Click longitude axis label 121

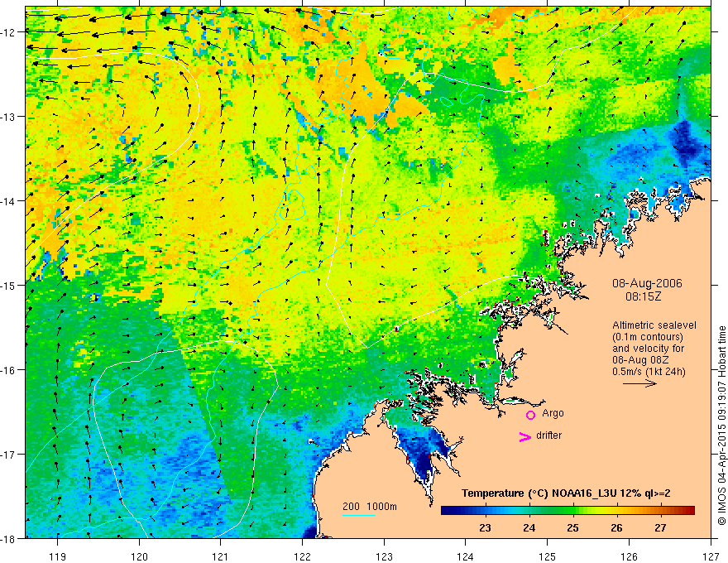coord(221,556)
